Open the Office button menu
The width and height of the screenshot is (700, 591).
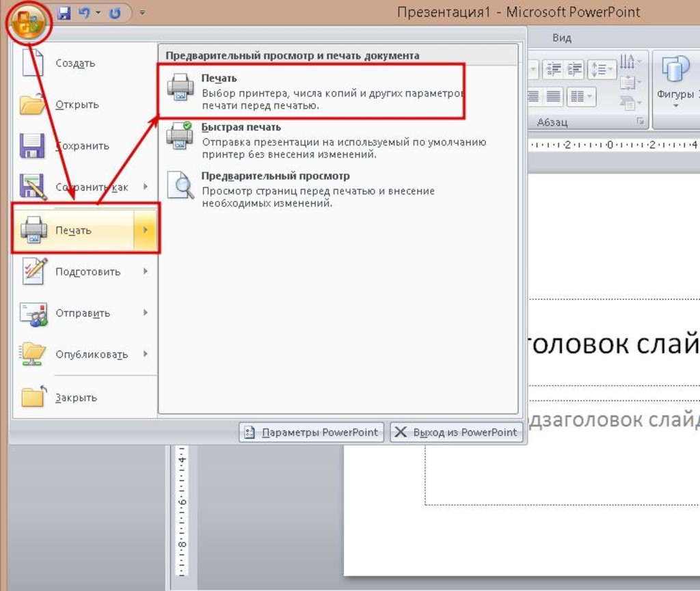pyautogui.click(x=29, y=22)
